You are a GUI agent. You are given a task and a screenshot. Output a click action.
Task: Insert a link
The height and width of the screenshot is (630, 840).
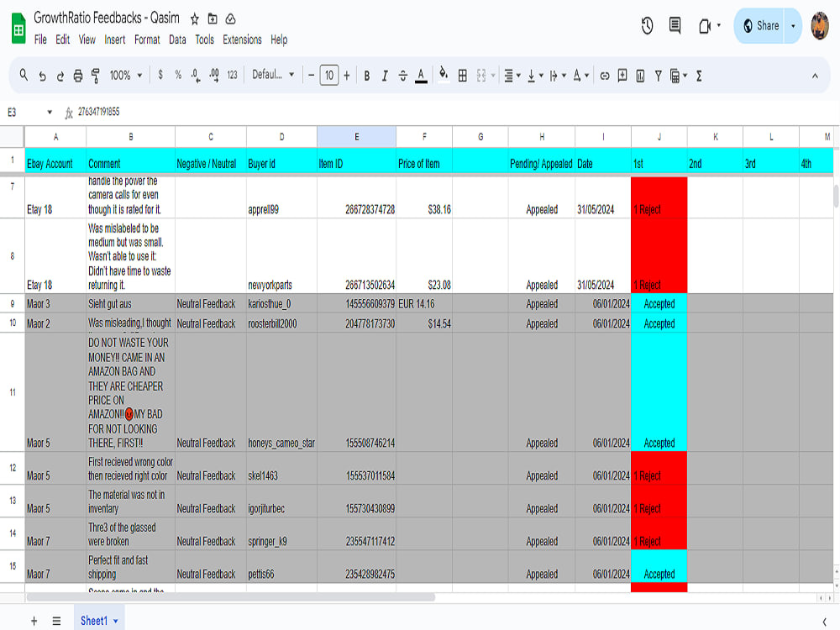605,76
